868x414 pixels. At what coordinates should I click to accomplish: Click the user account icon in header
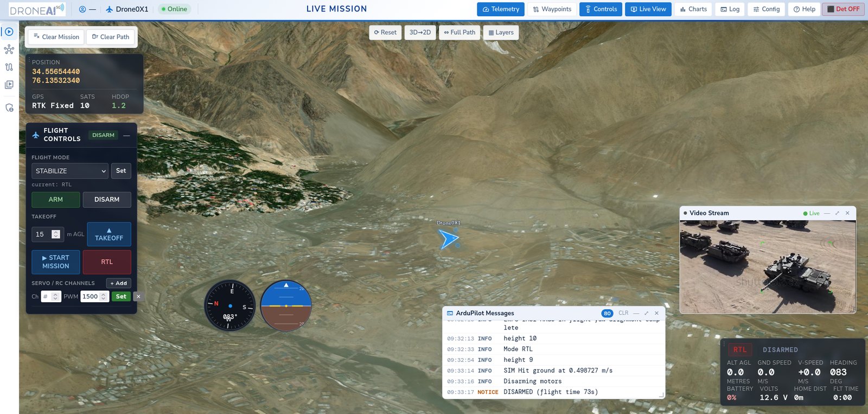pos(82,9)
